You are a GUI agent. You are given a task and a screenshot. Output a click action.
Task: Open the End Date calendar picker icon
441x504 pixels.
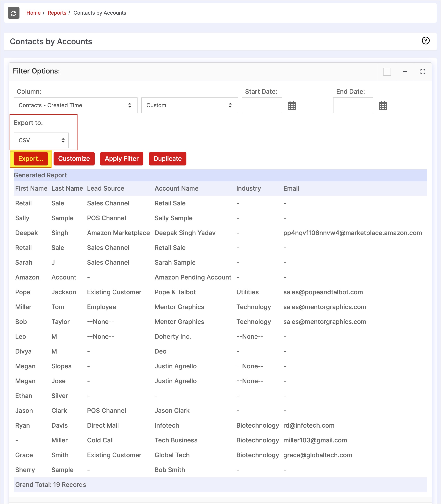[383, 106]
